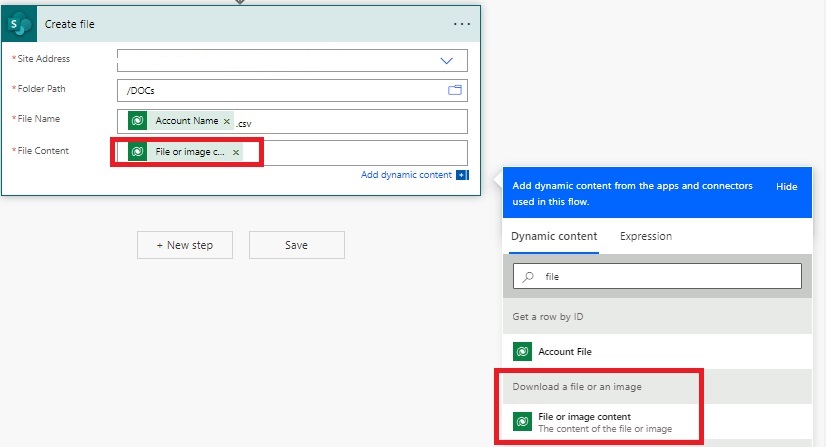
Task: Click the SharePoint icon in Create file header
Action: [x=20, y=23]
